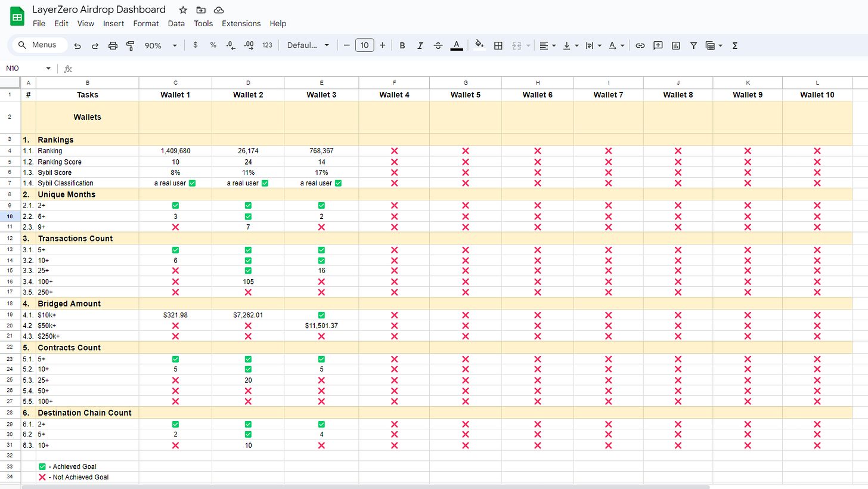Open the vertical align dropdown
The image size is (868, 489).
point(571,45)
